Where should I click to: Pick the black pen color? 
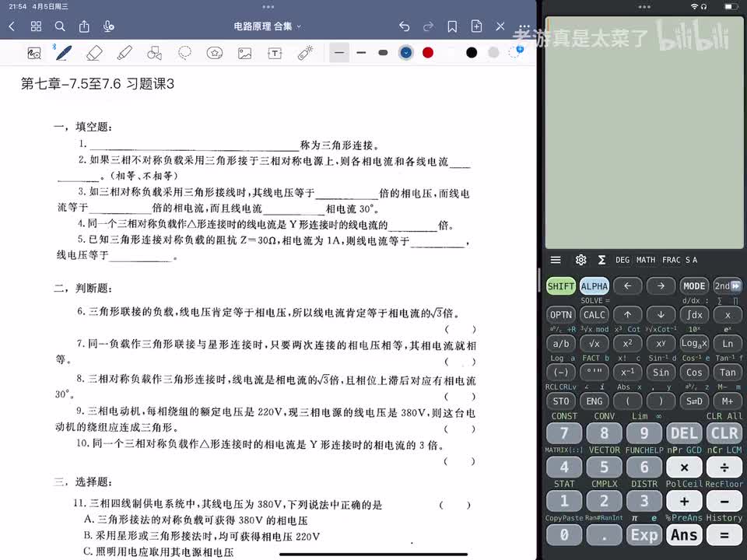coord(472,52)
